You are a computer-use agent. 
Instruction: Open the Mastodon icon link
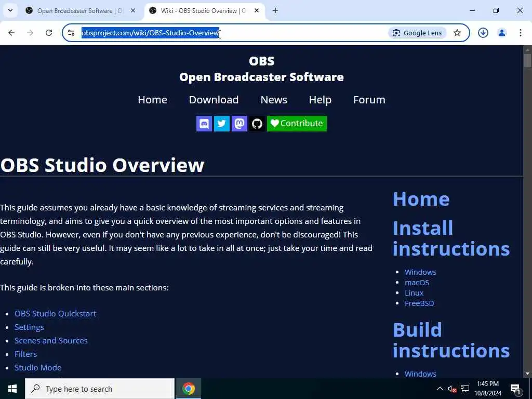coord(239,124)
